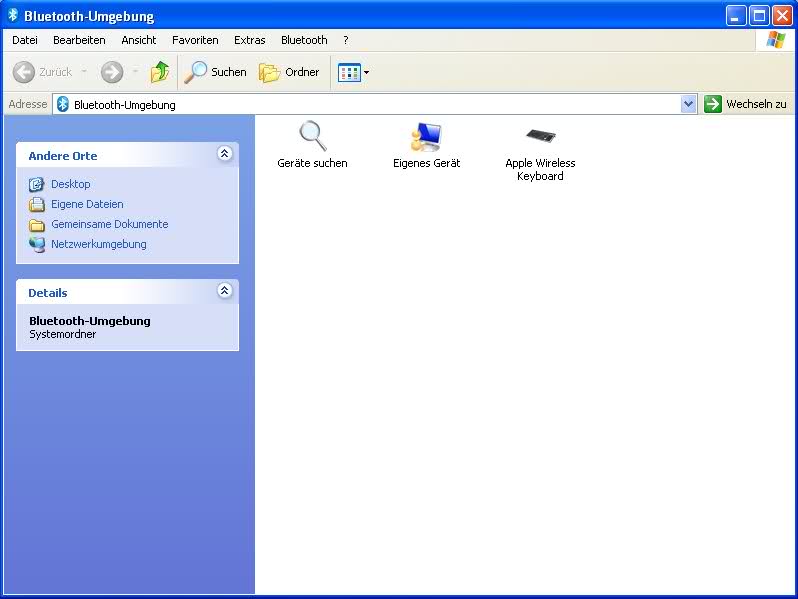The height and width of the screenshot is (599, 798).
Task: Open the Eigene Dateien link
Action: (87, 204)
